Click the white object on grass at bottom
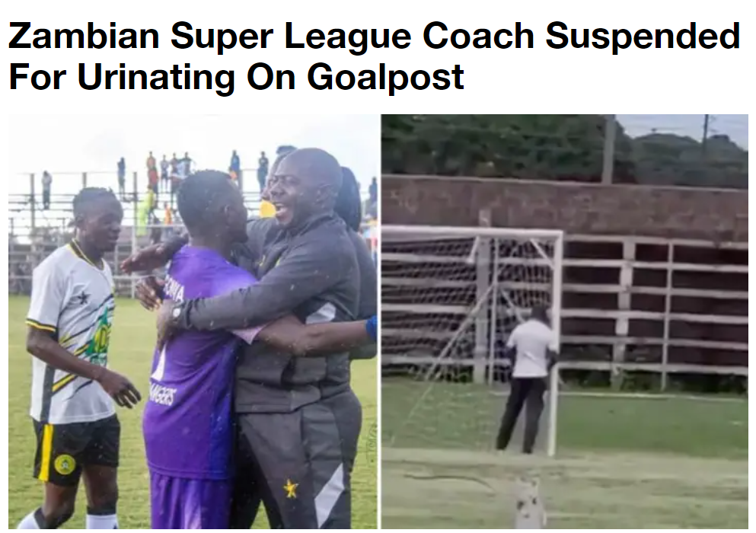 pyautogui.click(x=529, y=501)
